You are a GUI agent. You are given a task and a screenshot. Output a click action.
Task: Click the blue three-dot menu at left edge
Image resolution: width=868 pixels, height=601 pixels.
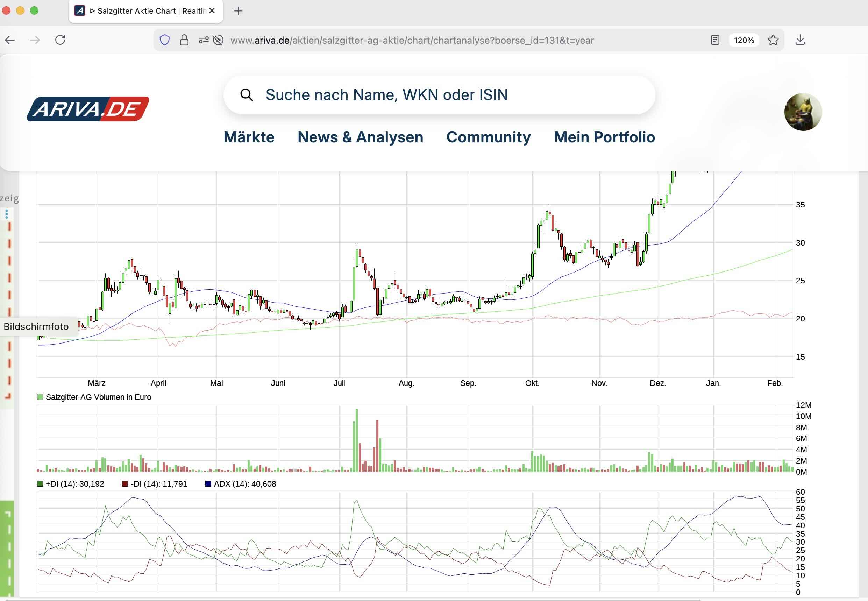(x=6, y=214)
